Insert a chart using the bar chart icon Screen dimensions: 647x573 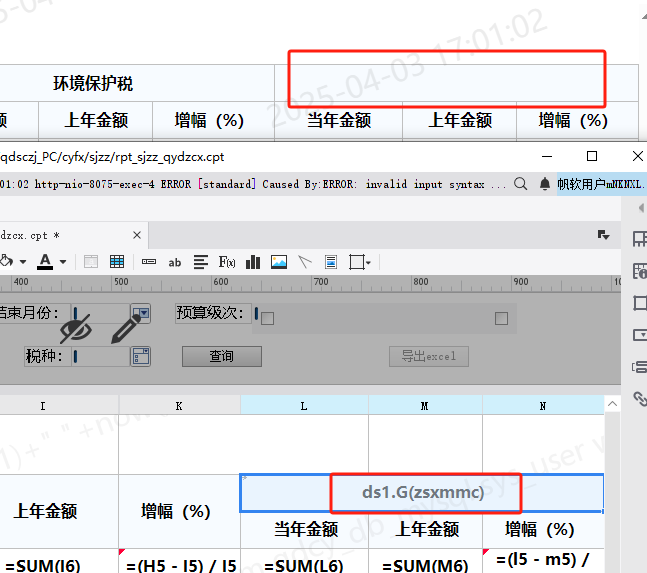[x=253, y=262]
